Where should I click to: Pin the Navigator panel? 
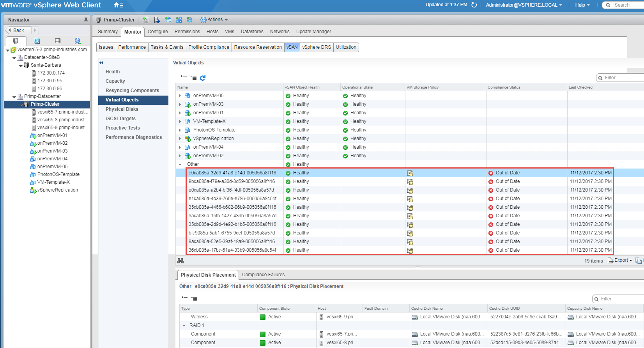click(x=86, y=20)
